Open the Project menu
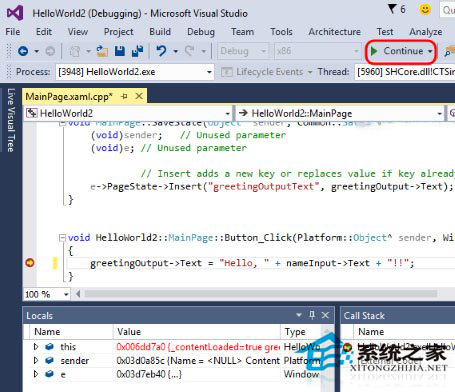This screenshot has height=392, width=455. [x=118, y=32]
